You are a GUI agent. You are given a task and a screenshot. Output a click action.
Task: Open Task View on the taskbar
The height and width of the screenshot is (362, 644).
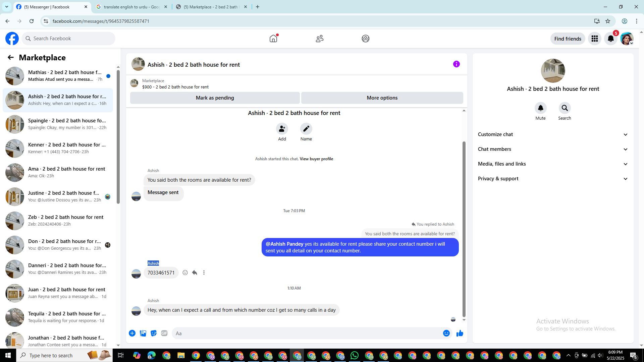[121, 355]
